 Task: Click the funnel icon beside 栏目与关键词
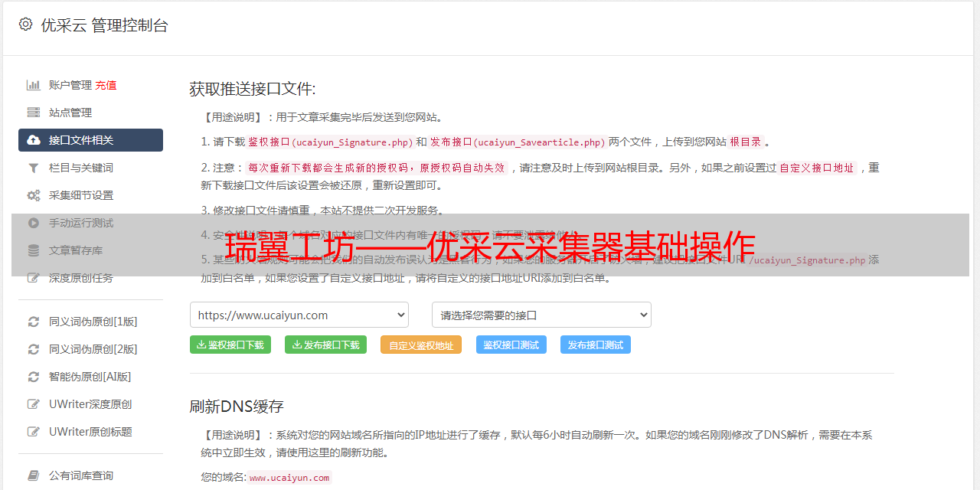(x=34, y=168)
